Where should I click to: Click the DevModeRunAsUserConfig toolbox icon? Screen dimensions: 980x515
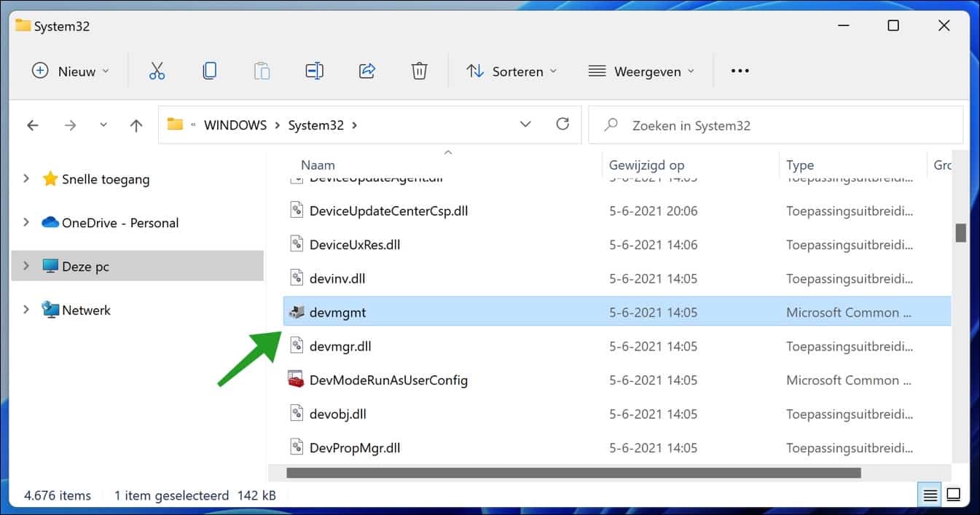(296, 380)
